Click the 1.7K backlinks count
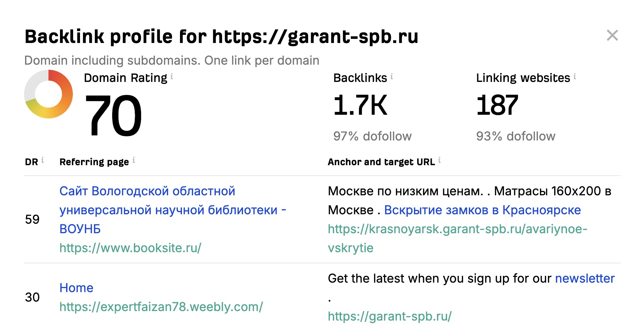Screen dimensions: 644x329 360,106
